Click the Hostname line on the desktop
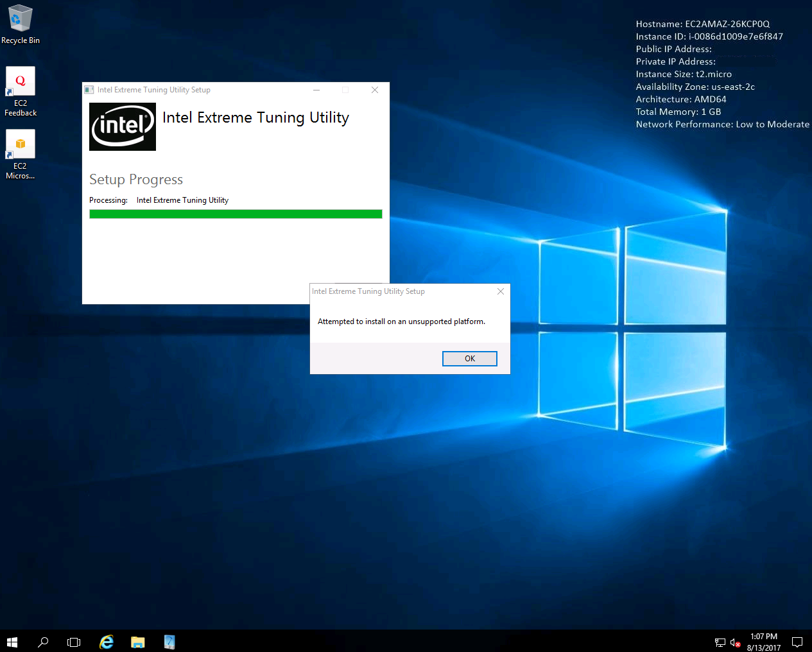 [x=703, y=24]
